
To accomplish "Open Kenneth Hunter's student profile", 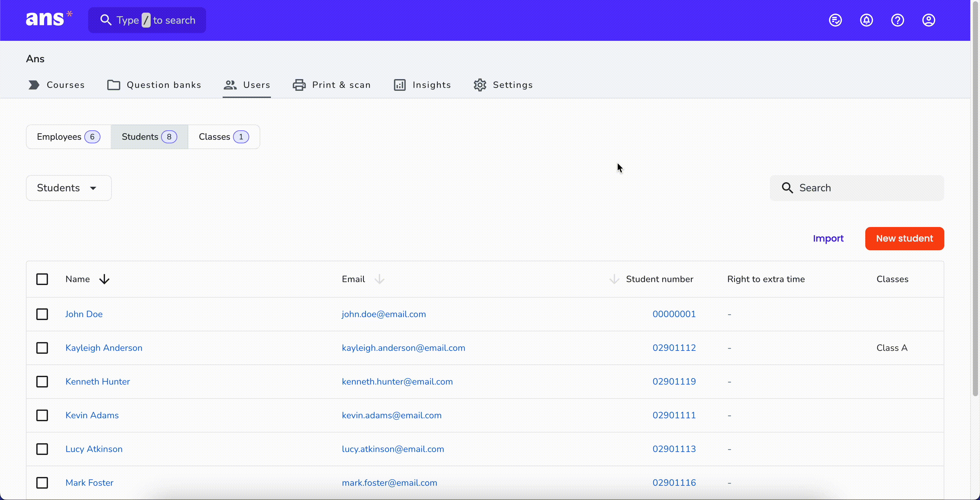I will pos(98,382).
